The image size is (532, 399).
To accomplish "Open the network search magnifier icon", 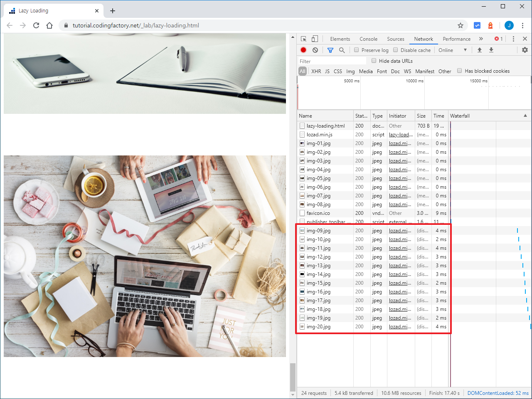I will pos(342,50).
